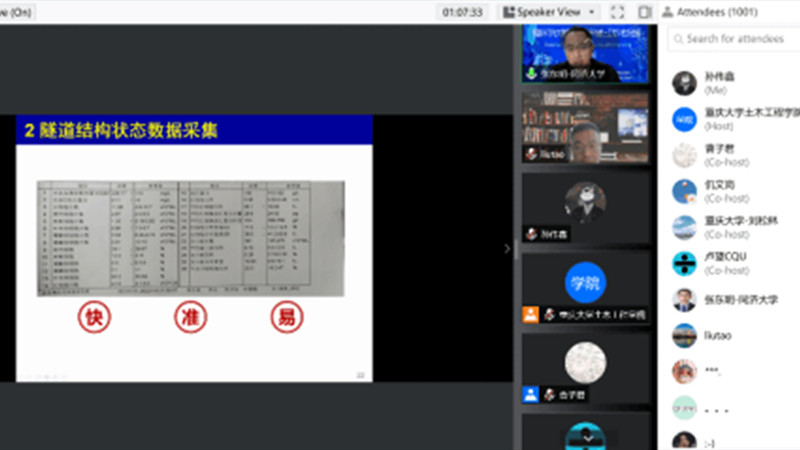This screenshot has width=800, height=450.
Task: Click the blue avatar of the Host attendee
Action: (x=684, y=119)
